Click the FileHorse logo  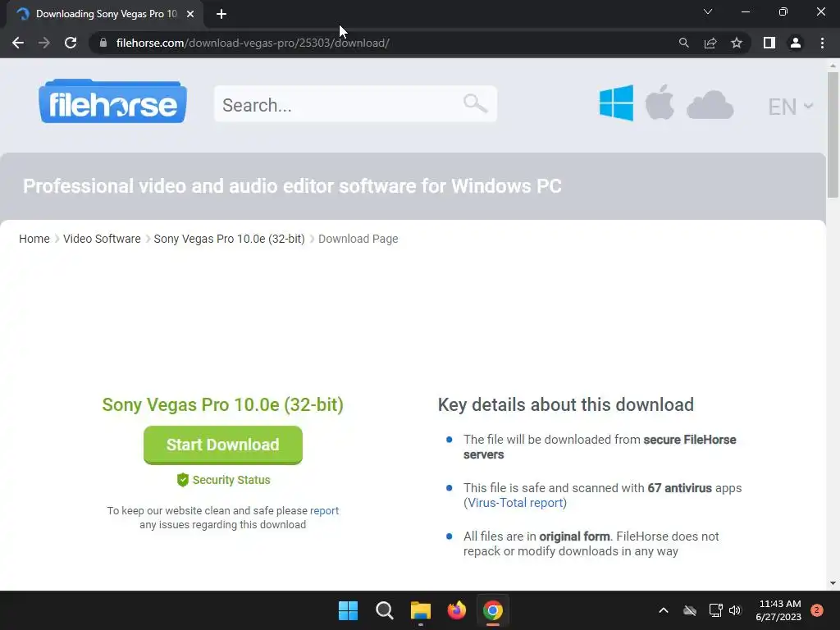(x=112, y=102)
